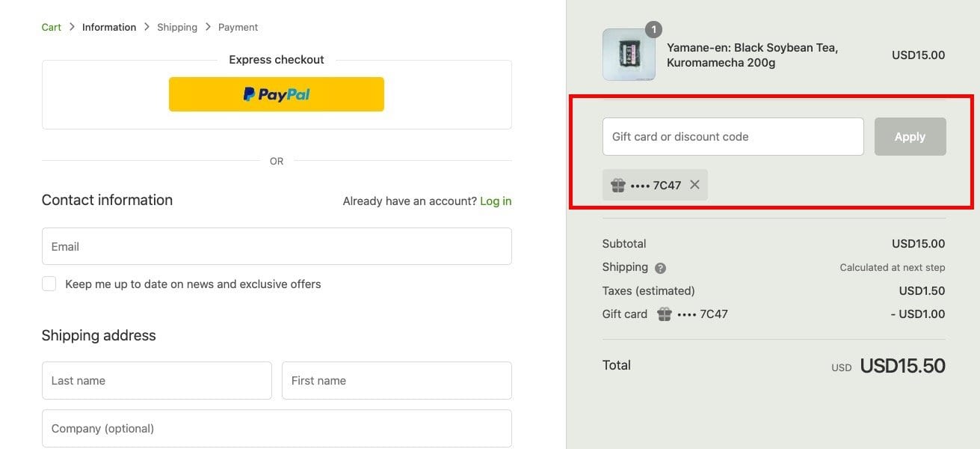980x449 pixels.
Task: Click the Shipping help question mark icon
Action: point(660,268)
